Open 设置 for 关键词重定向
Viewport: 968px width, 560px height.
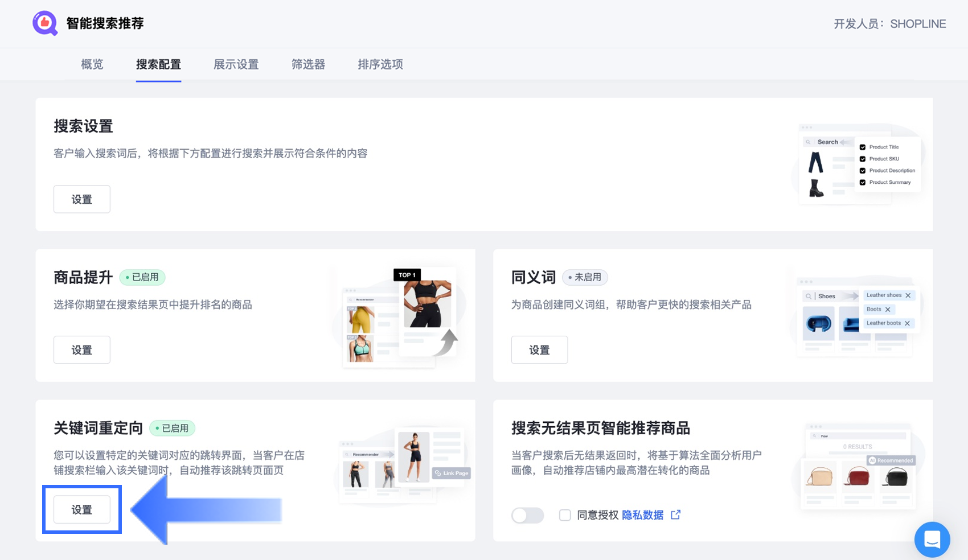tap(82, 509)
